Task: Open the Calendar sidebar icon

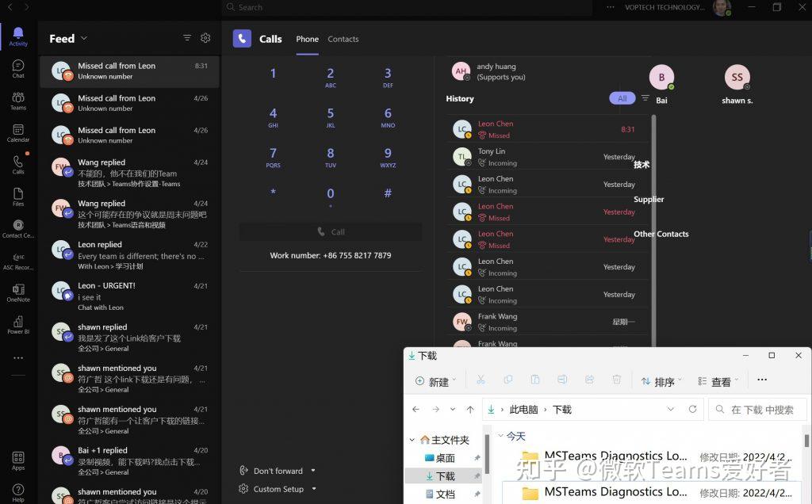Action: (x=18, y=133)
